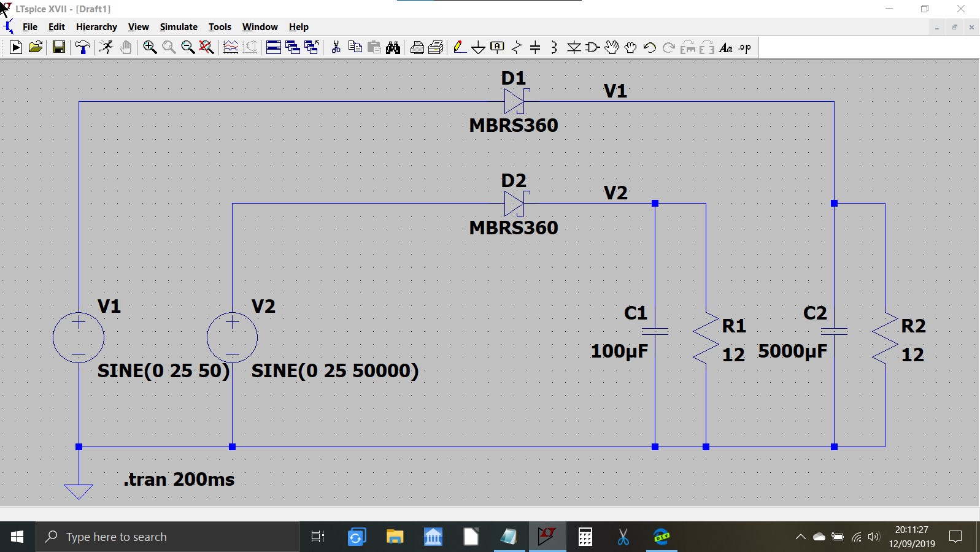
Task: Select the C1 capacitor symbol
Action: (x=655, y=331)
